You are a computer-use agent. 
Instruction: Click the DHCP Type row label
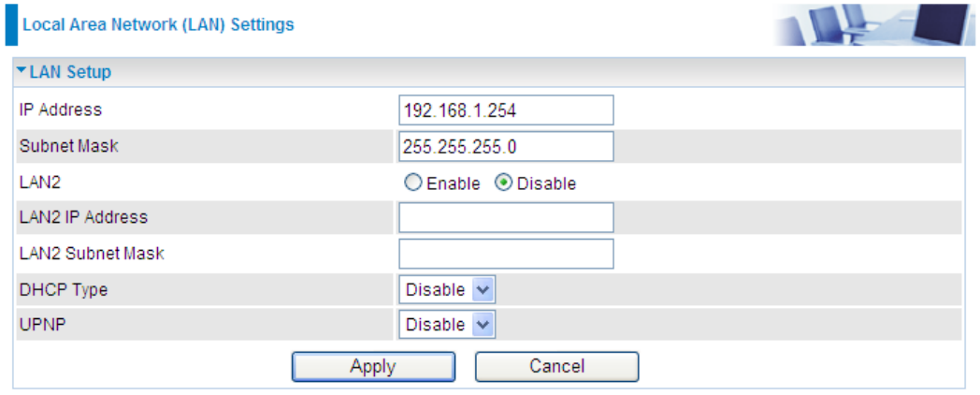click(x=64, y=290)
